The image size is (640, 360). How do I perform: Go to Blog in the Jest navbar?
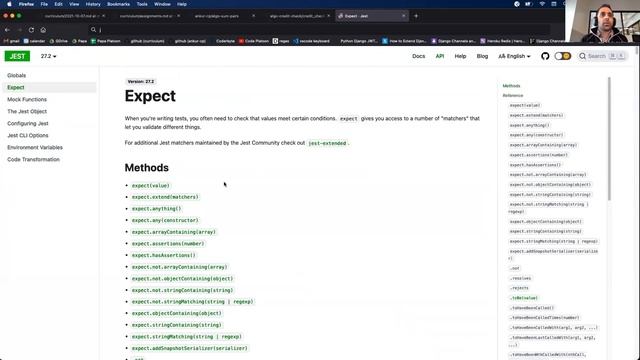pos(482,56)
